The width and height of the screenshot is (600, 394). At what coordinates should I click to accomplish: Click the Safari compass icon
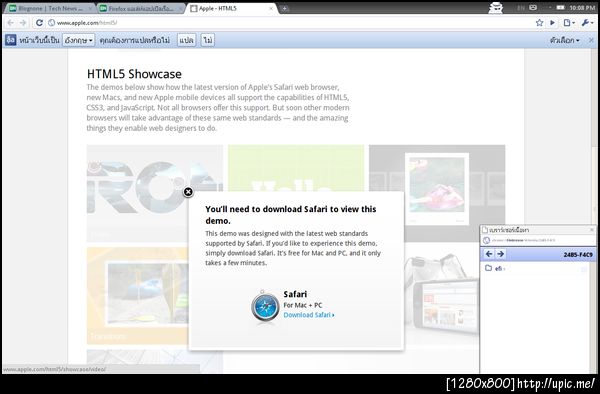[265, 307]
